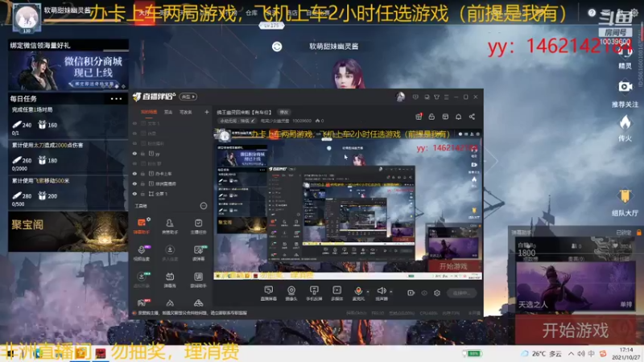Click the refresh icon beside the 软萌甜妹幽灵酱 name

click(277, 47)
